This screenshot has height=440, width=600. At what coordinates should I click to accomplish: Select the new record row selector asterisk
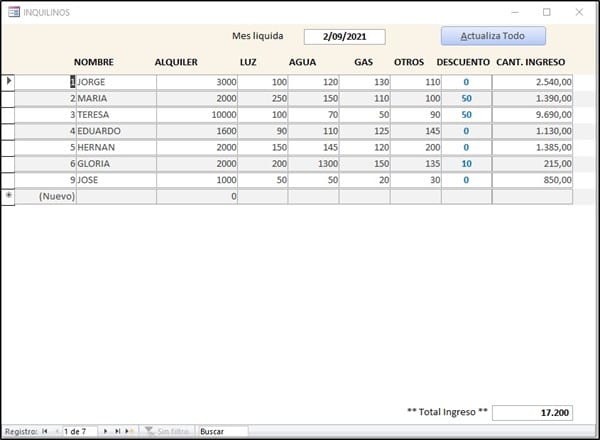(x=9, y=196)
